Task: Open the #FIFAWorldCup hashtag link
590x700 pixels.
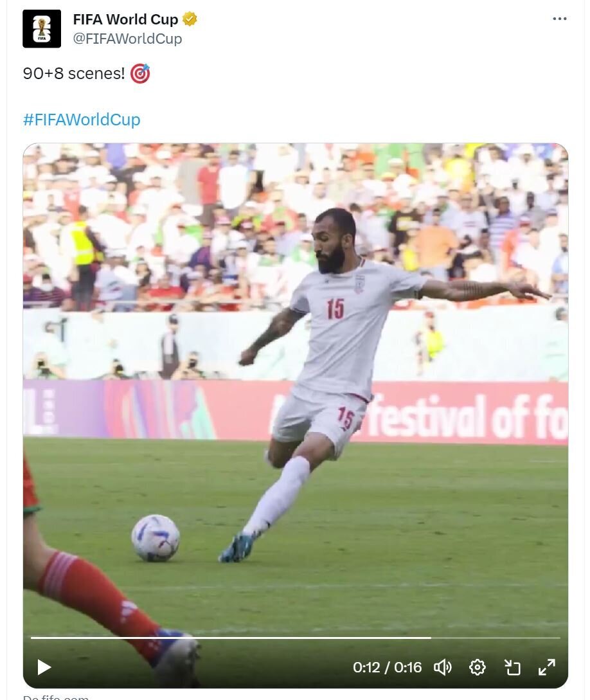Action: click(x=82, y=119)
